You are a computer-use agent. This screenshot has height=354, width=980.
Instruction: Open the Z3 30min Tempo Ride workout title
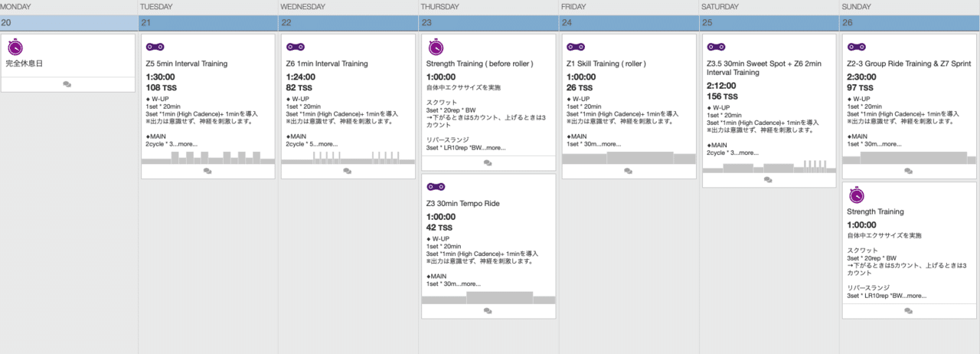462,204
